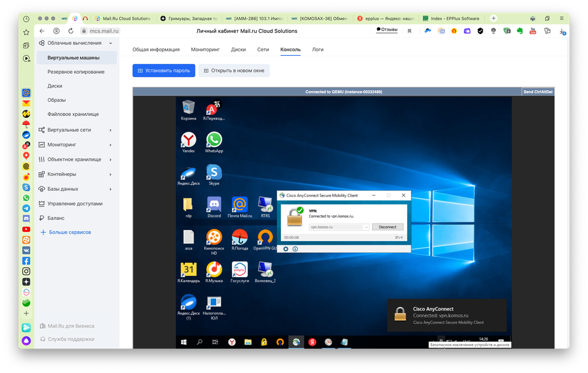Screen dimensions: 588x373
Task: Open the YouTube icon in browser sidebar
Action: [26, 229]
